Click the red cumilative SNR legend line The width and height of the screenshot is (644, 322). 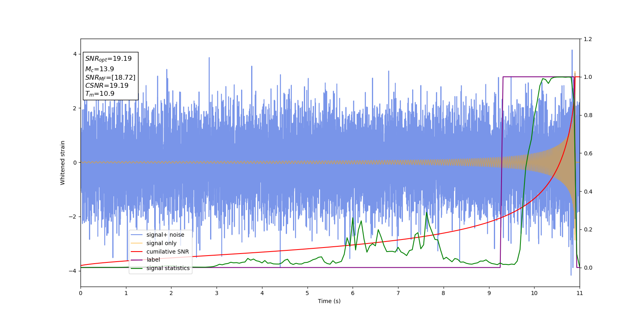click(x=137, y=252)
